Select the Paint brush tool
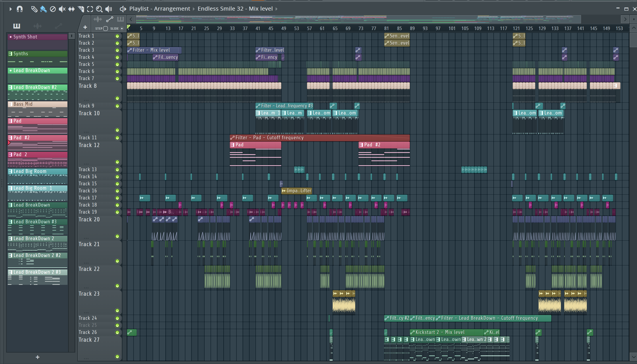 click(44, 9)
